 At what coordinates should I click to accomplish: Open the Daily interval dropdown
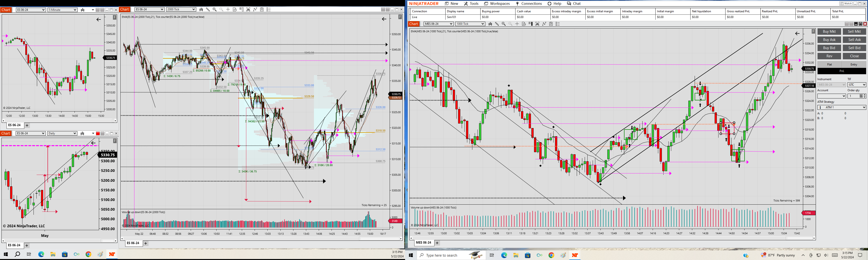[62, 134]
